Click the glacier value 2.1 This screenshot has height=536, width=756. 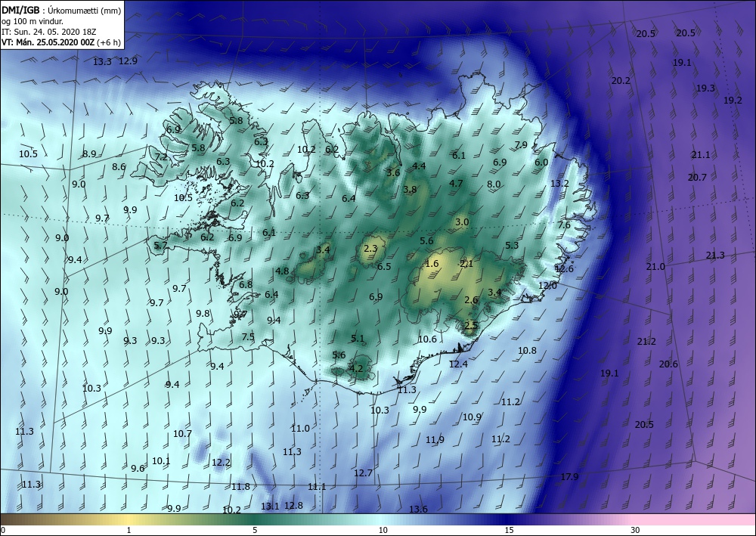point(466,263)
